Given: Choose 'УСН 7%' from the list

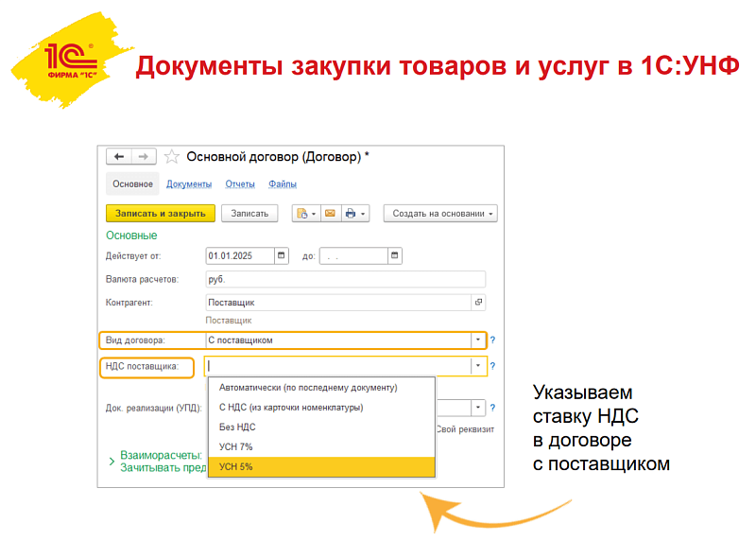Looking at the screenshot, I should pos(322,446).
